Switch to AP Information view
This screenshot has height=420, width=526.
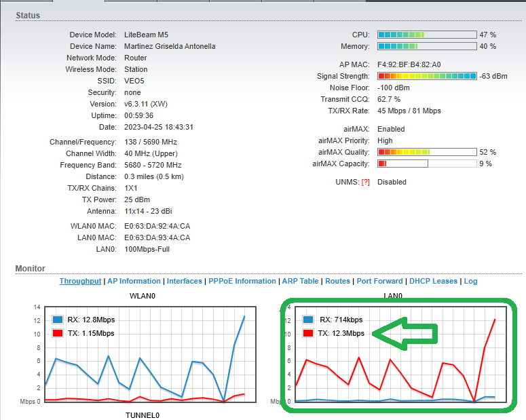click(134, 281)
